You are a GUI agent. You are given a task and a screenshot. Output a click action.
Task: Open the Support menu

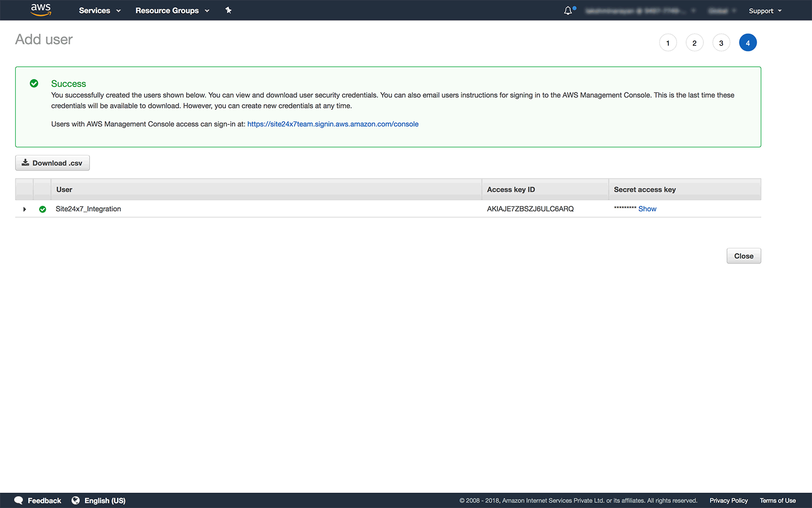tap(765, 11)
